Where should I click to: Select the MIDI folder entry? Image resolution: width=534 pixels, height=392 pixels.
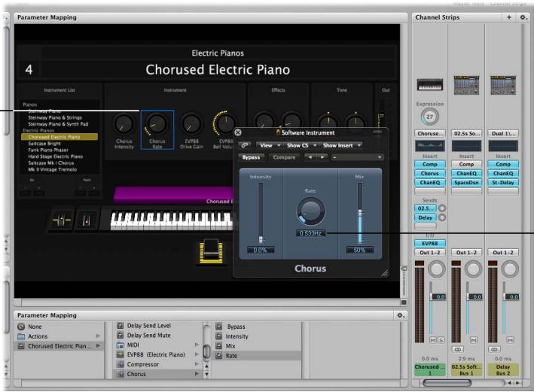133,345
